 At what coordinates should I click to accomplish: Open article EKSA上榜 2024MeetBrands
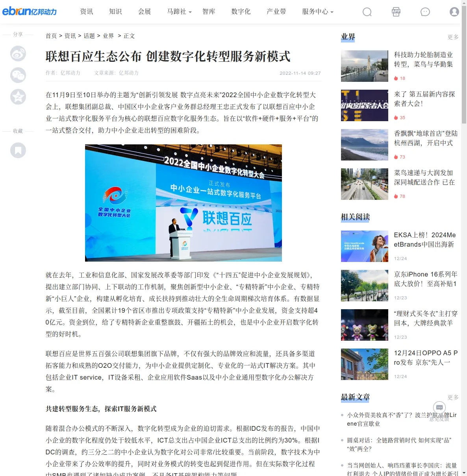(425, 240)
